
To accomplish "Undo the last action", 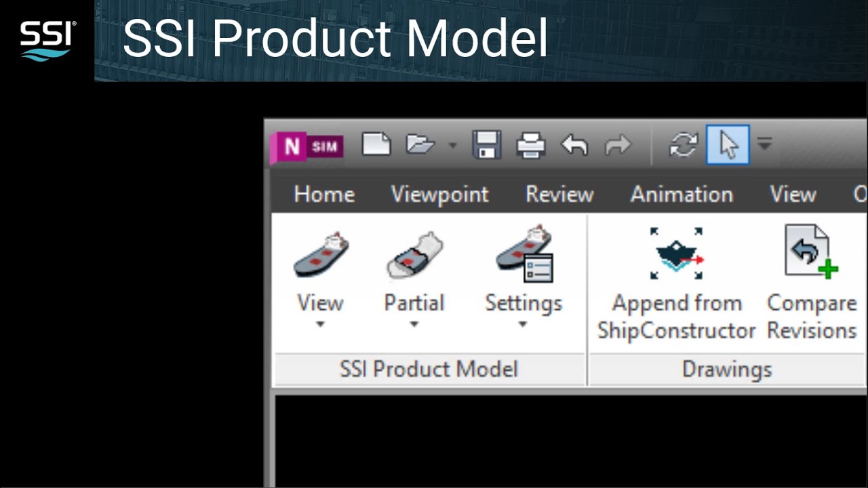I will point(574,145).
